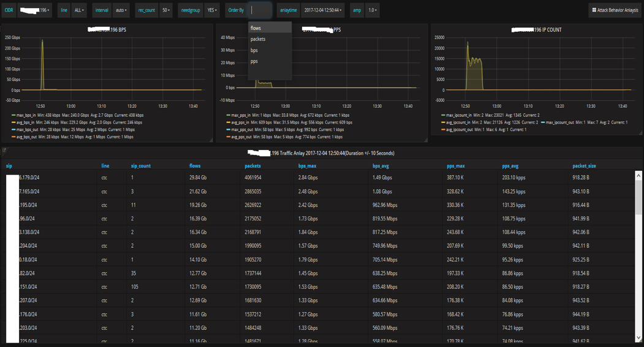Sort table by the pps_avg column header

(510, 166)
